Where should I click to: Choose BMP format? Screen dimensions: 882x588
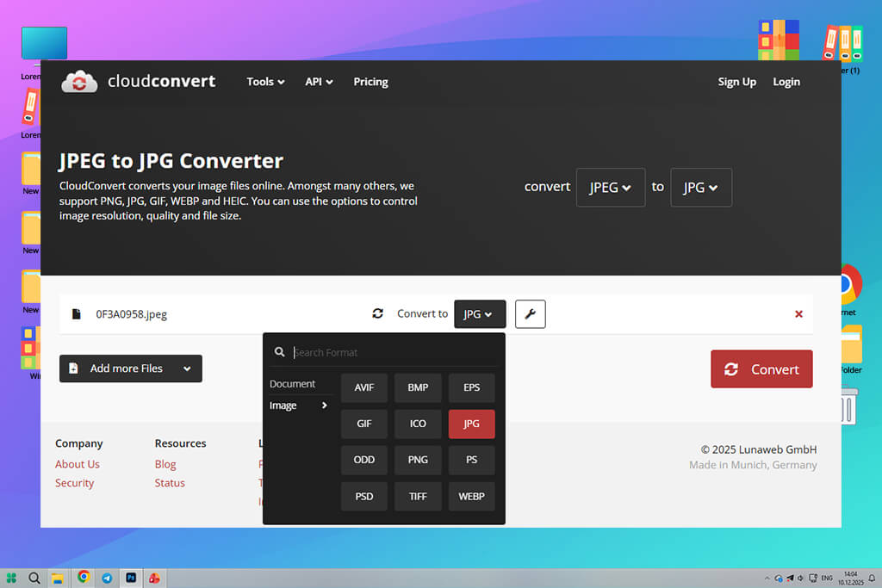418,387
